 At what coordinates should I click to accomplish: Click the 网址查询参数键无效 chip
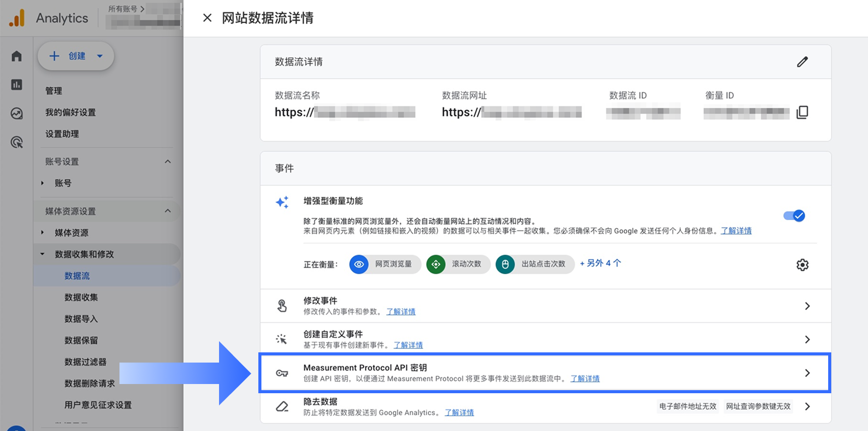click(758, 406)
